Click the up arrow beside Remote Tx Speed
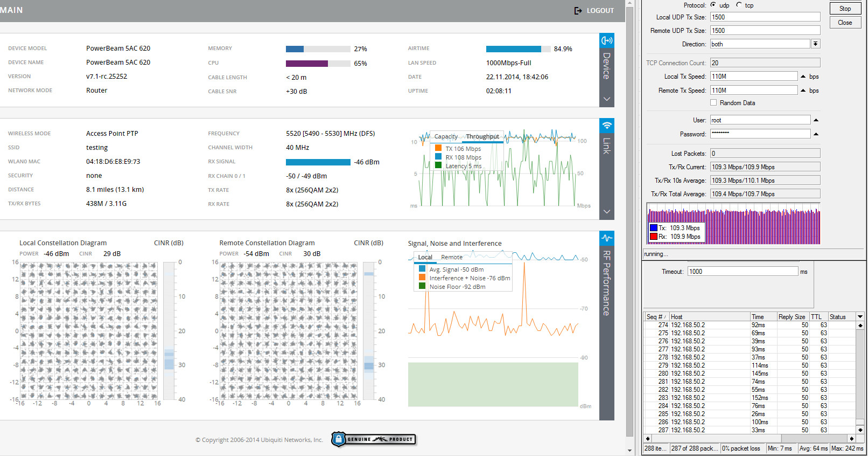The width and height of the screenshot is (868, 456). coord(803,91)
